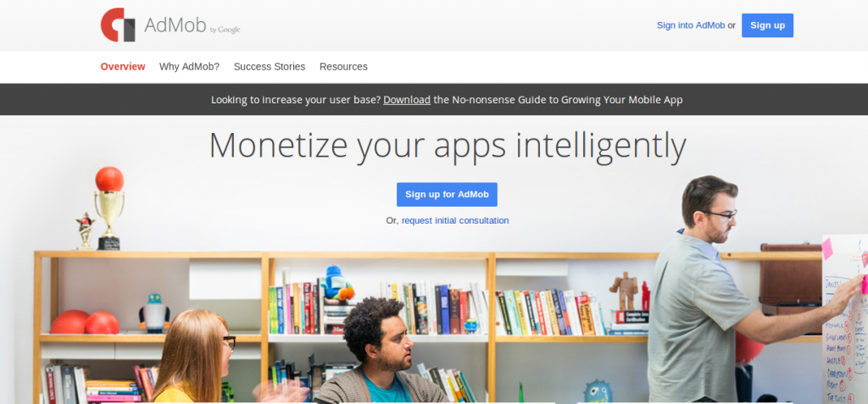The image size is (868, 404).
Task: Click the gold trophy holding red ball
Action: coord(109,208)
